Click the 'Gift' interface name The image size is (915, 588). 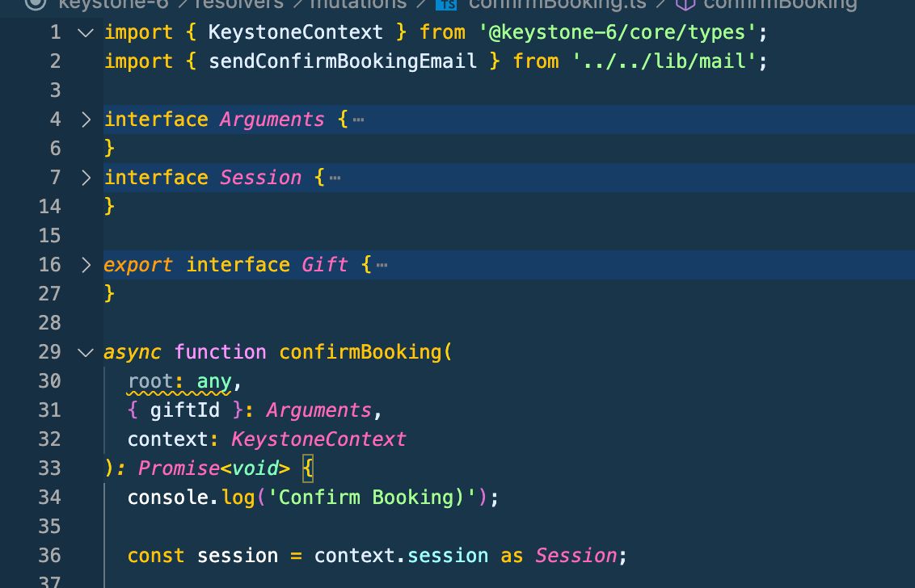[x=324, y=265]
